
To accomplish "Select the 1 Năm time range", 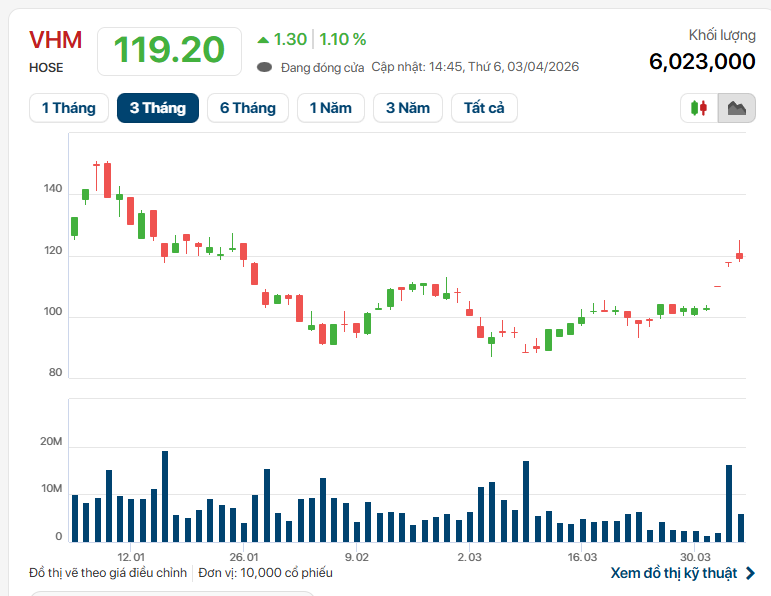I will [331, 108].
